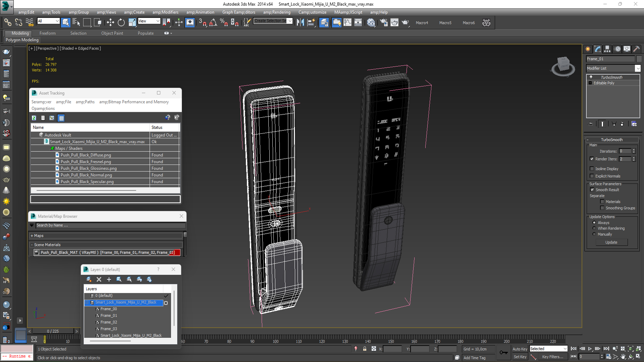
Task: Open the Modifier List dropdown
Action: point(638,68)
